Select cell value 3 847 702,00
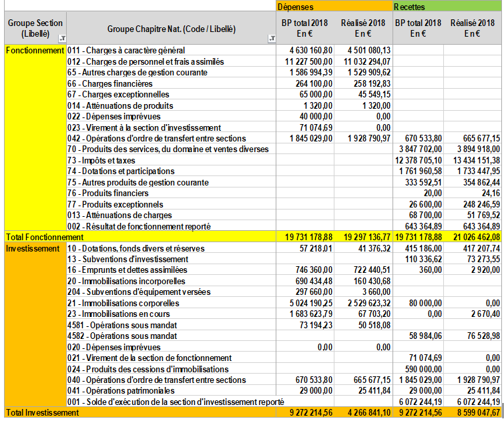The height and width of the screenshot is (421, 504). 421,149
